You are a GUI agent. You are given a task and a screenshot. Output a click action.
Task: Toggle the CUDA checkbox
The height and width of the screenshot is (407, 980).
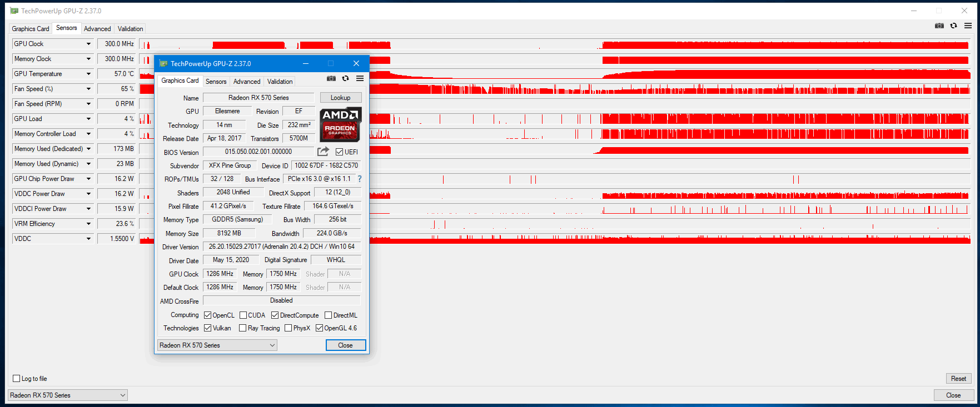pyautogui.click(x=243, y=315)
